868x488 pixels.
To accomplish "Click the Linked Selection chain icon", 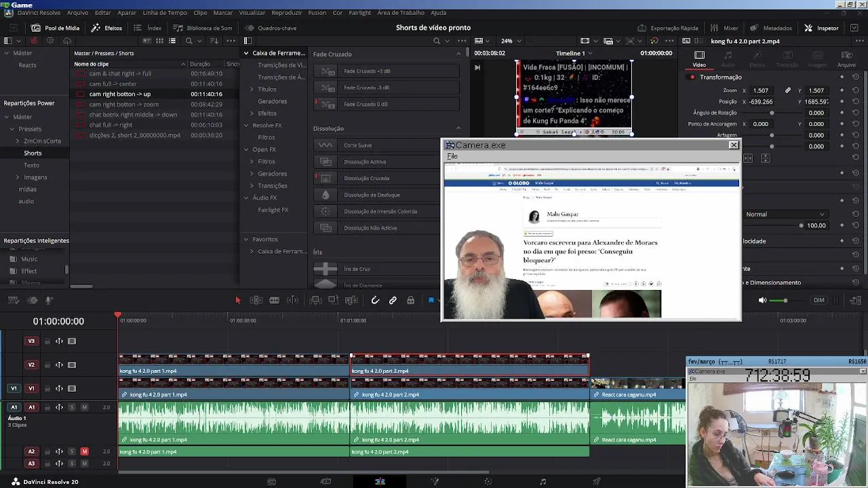I will coord(393,300).
